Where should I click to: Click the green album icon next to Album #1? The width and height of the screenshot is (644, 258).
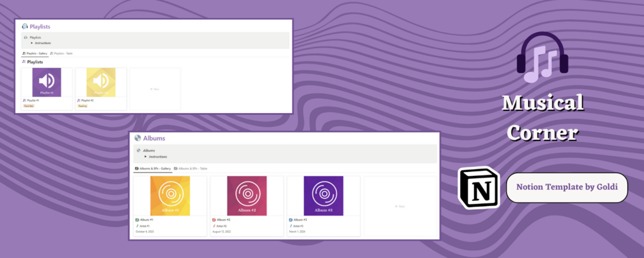tap(137, 220)
